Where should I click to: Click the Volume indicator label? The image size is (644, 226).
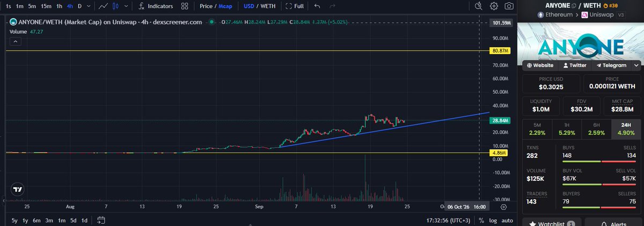pos(19,31)
